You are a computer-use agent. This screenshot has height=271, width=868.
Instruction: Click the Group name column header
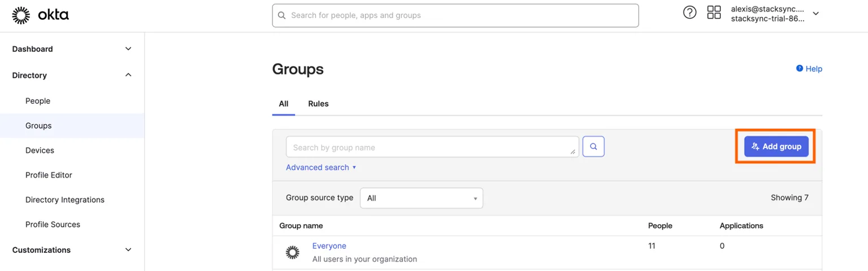[x=301, y=226]
